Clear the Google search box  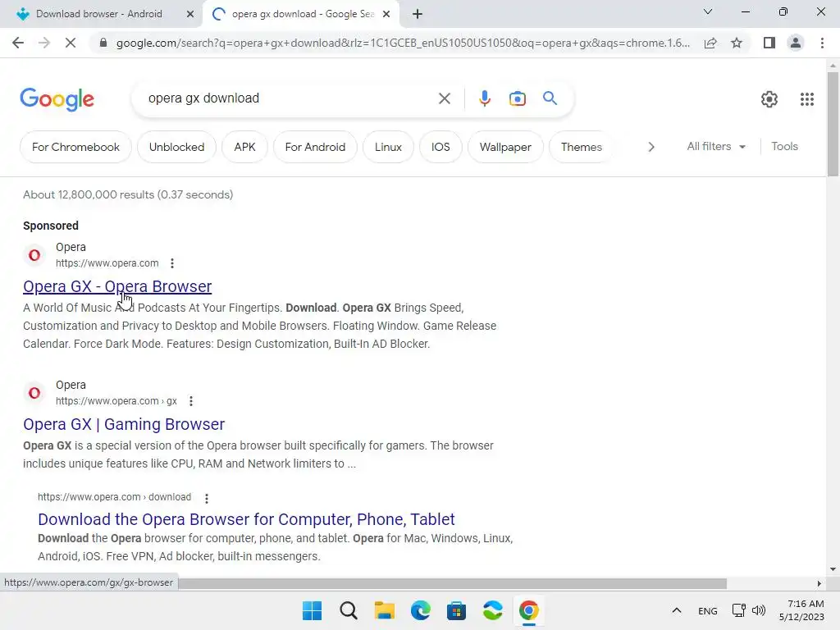pos(444,98)
